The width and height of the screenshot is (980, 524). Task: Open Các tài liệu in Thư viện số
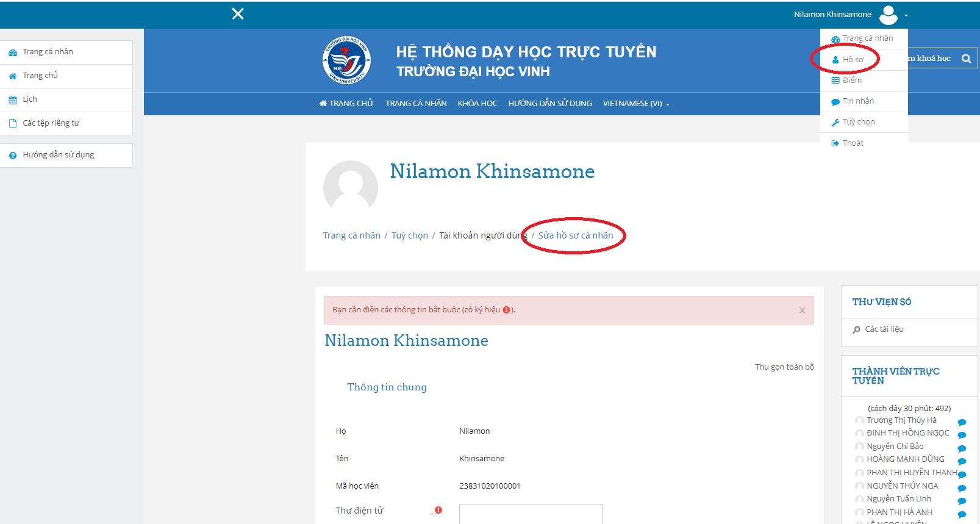point(884,329)
